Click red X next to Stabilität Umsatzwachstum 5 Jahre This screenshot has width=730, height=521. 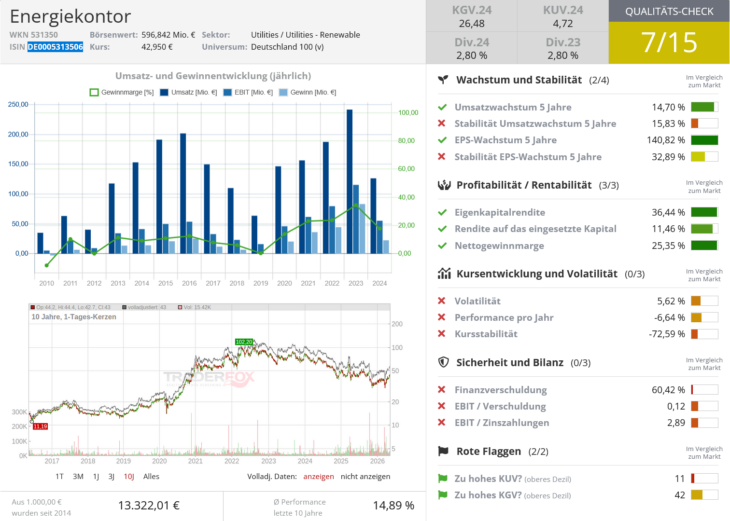[x=442, y=123]
